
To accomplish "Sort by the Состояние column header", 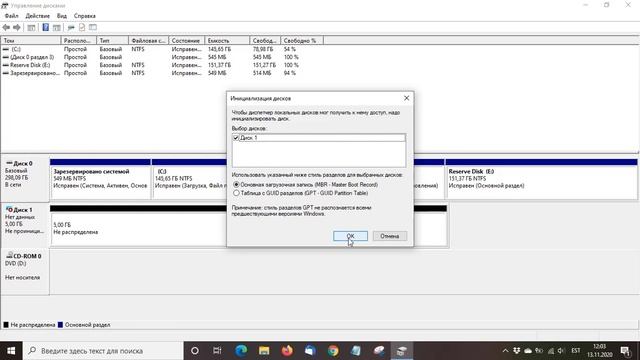I will pyautogui.click(x=186, y=40).
